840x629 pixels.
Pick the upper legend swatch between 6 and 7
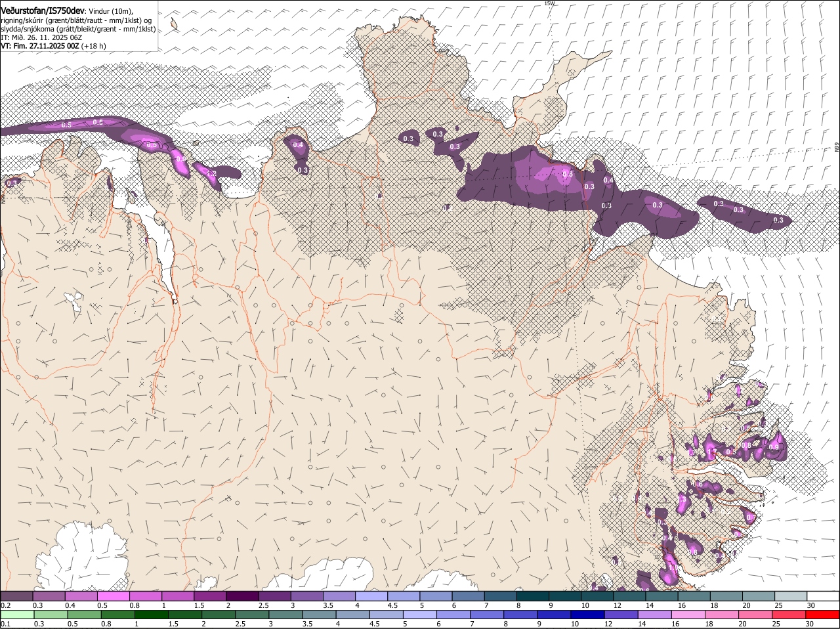point(469,596)
